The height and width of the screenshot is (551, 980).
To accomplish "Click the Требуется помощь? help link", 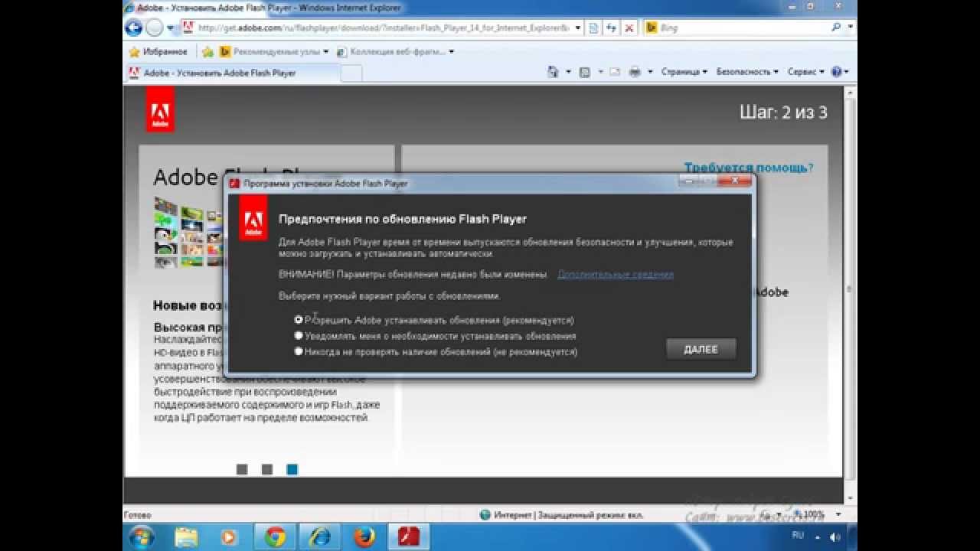I will tap(749, 168).
